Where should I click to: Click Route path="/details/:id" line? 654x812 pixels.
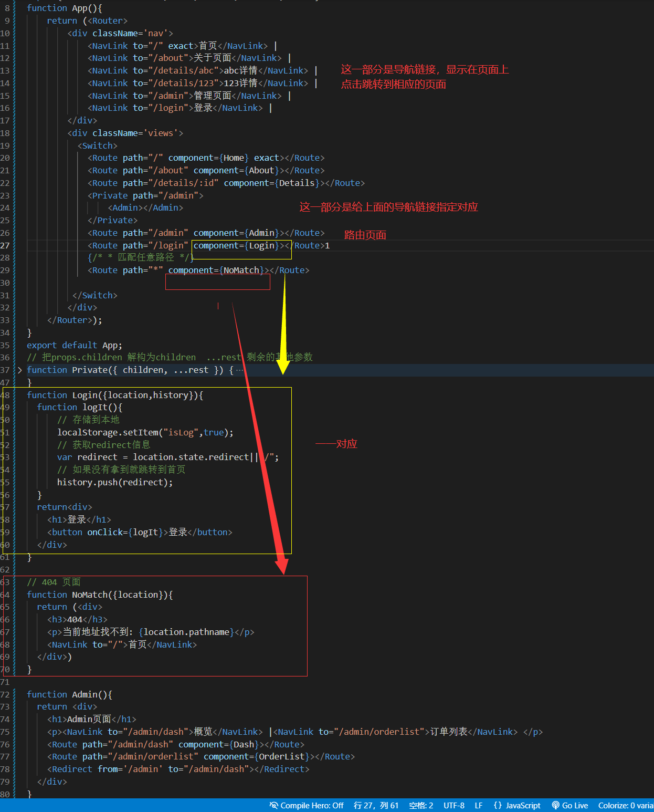click(x=226, y=183)
